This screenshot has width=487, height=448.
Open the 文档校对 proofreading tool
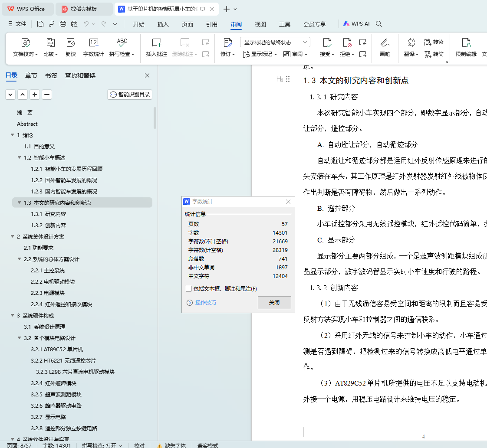tap(25, 47)
